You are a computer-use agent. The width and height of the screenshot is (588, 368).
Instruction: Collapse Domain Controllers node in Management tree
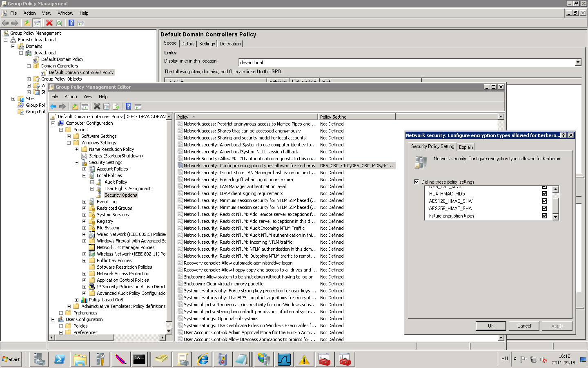pos(29,66)
